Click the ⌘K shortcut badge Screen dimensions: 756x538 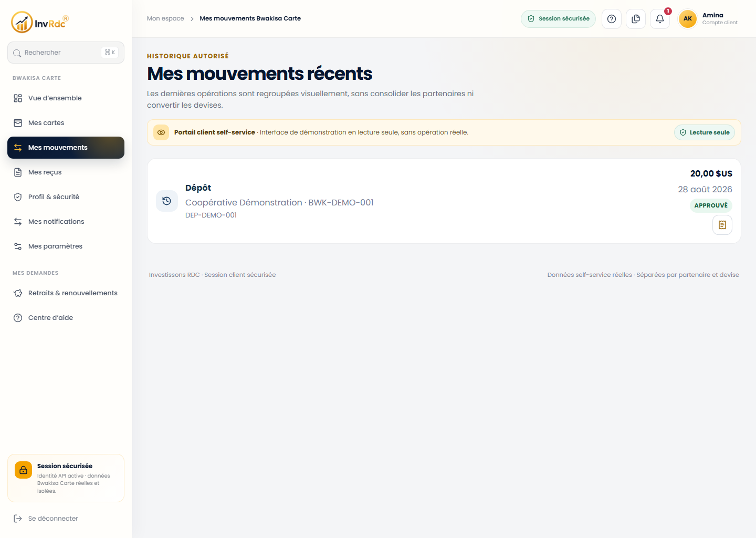pyautogui.click(x=110, y=53)
